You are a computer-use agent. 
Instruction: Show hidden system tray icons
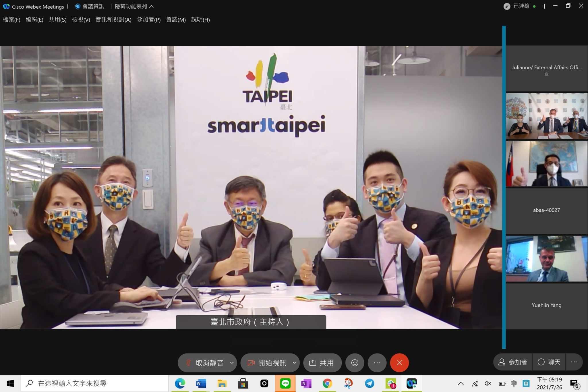click(x=461, y=383)
